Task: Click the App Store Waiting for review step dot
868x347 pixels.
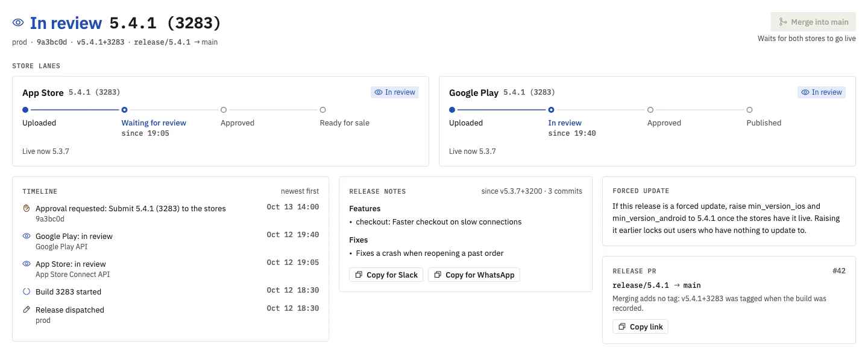Action: tap(124, 110)
